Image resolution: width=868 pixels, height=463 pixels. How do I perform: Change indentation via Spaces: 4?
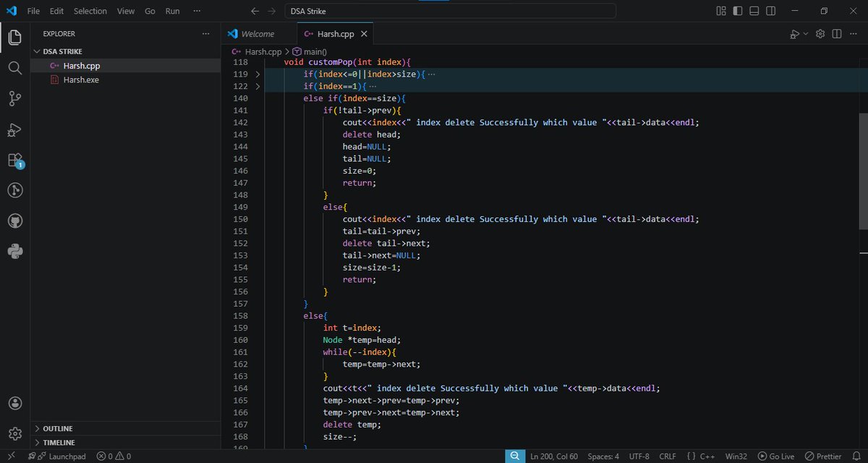click(603, 456)
